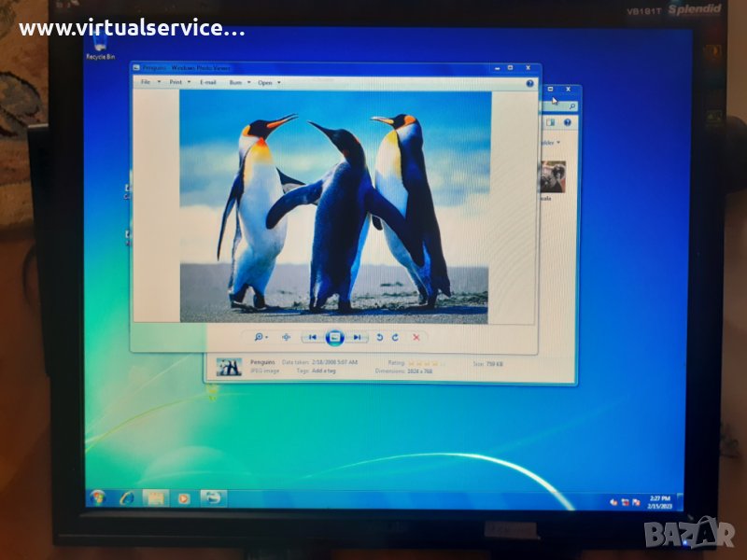Expand the Print dropdown menu
This screenshot has height=560, width=747.
click(x=179, y=82)
